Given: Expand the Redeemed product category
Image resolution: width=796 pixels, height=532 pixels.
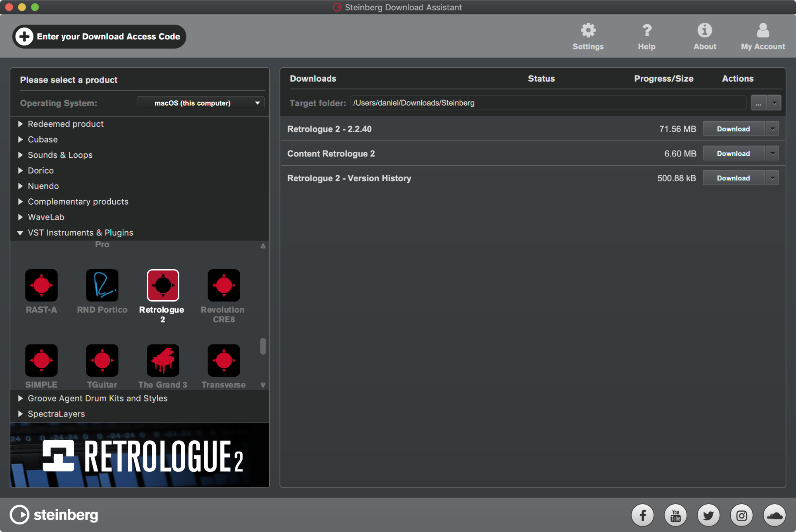Looking at the screenshot, I should (x=20, y=124).
